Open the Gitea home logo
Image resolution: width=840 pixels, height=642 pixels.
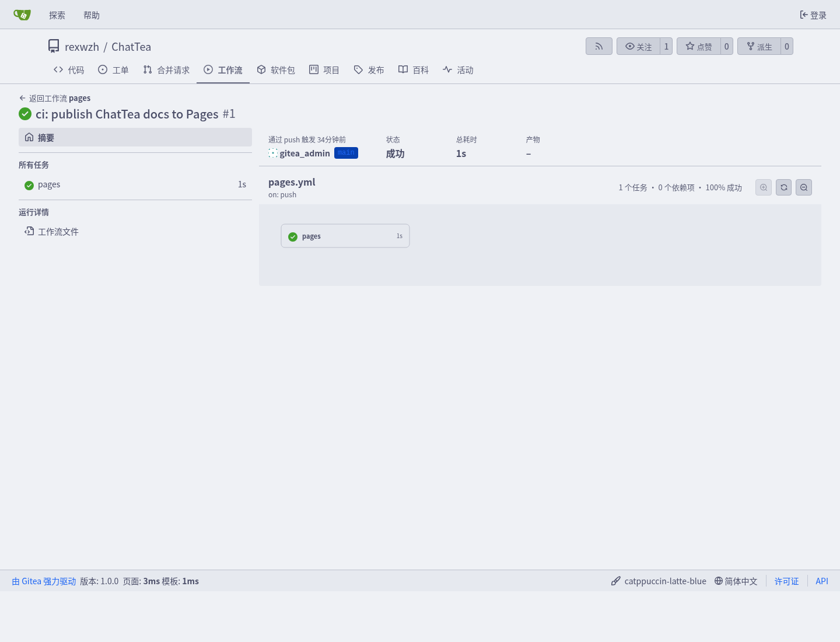[22, 15]
